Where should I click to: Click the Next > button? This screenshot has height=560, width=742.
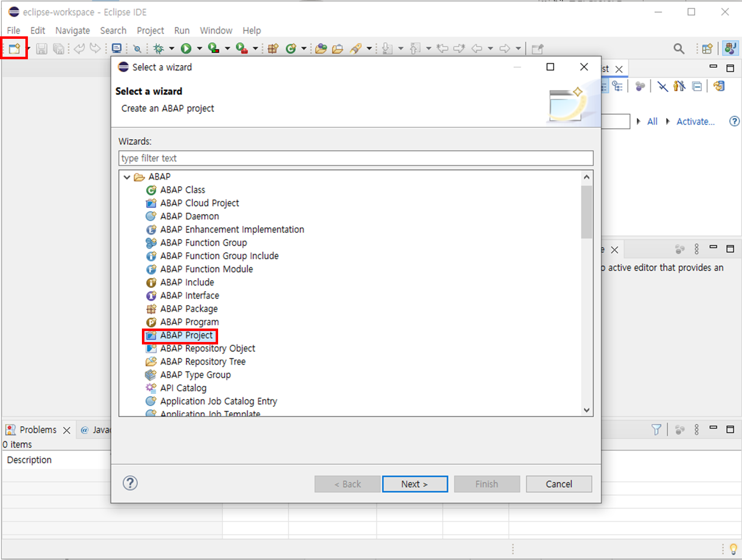tap(415, 484)
